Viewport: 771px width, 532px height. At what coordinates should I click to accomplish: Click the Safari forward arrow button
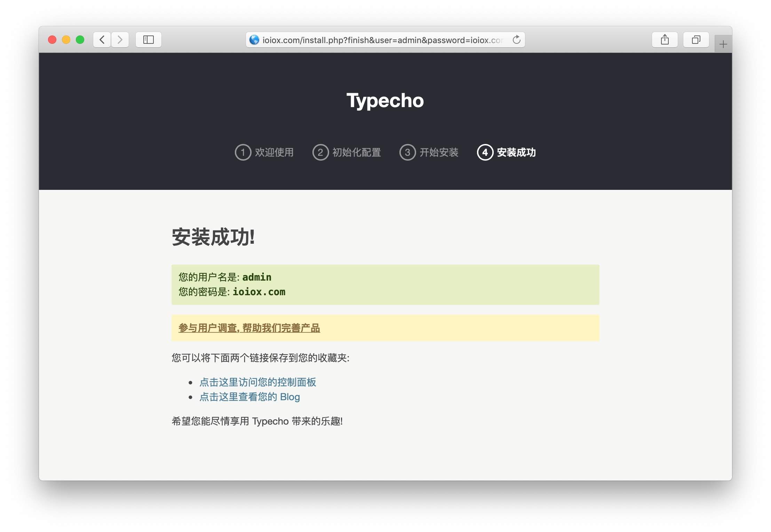120,40
